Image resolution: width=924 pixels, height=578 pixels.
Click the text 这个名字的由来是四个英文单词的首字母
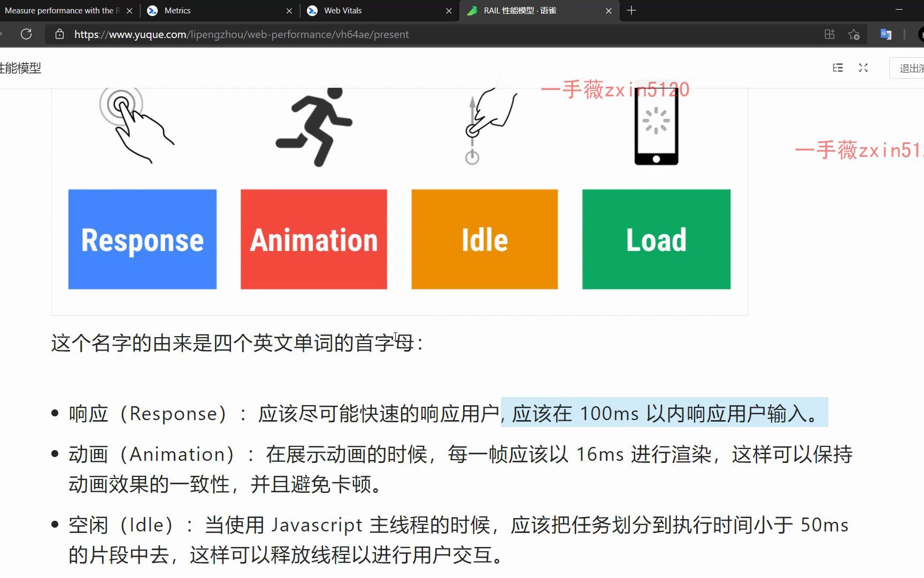[237, 343]
